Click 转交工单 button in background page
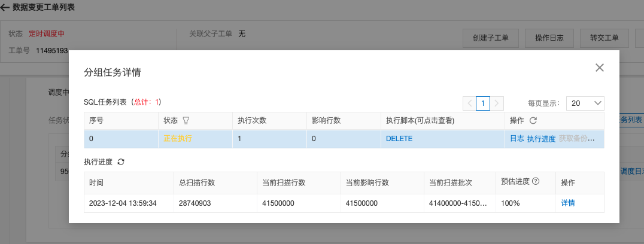644x244 pixels. [604, 38]
